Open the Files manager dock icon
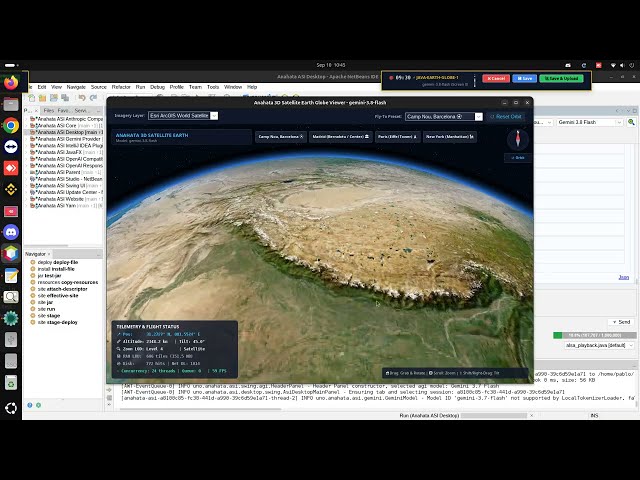Viewport: 640px width, 480px height. click(11, 104)
